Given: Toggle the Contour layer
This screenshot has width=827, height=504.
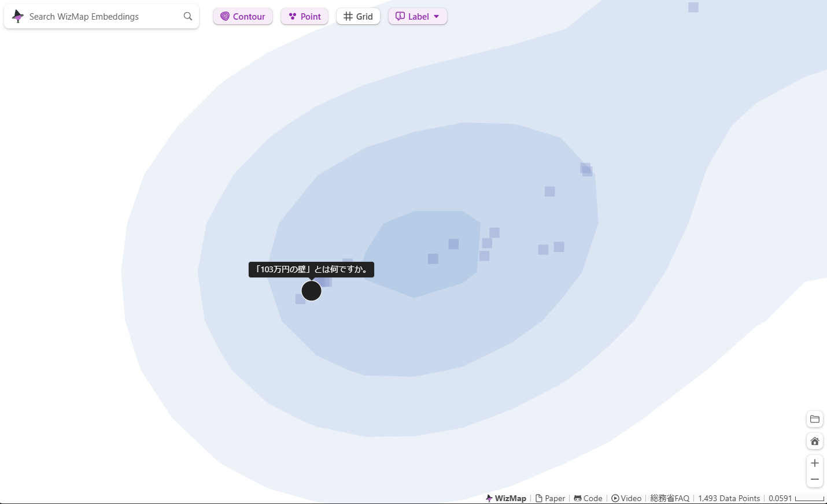Looking at the screenshot, I should tap(243, 16).
